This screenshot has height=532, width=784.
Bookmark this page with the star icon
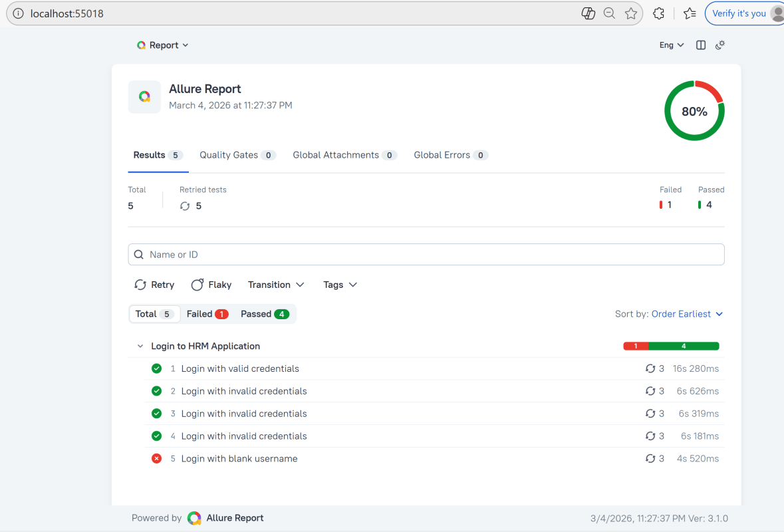[631, 13]
